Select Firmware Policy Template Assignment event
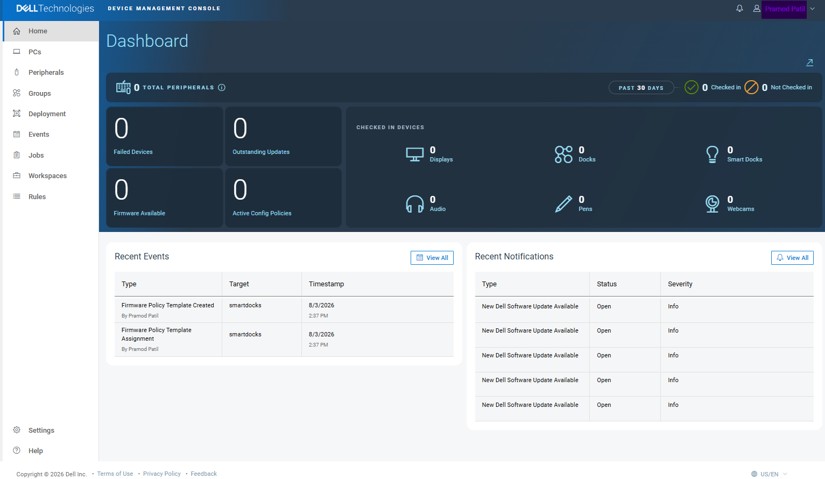 [284, 340]
